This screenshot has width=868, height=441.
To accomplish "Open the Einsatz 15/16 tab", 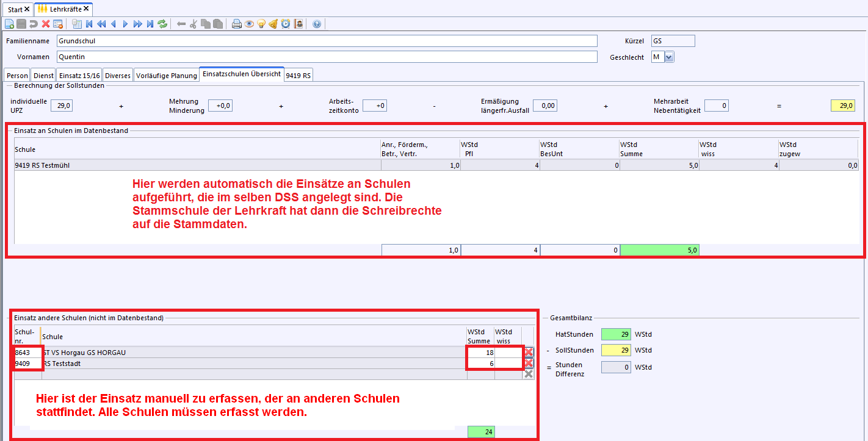I will coord(79,76).
